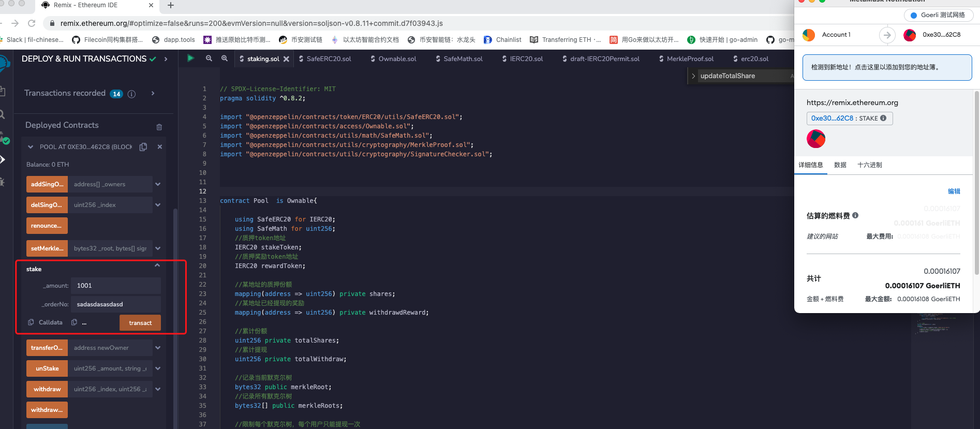Screen dimensions: 980x429
Task: Click address newOwner input field
Action: click(110, 348)
